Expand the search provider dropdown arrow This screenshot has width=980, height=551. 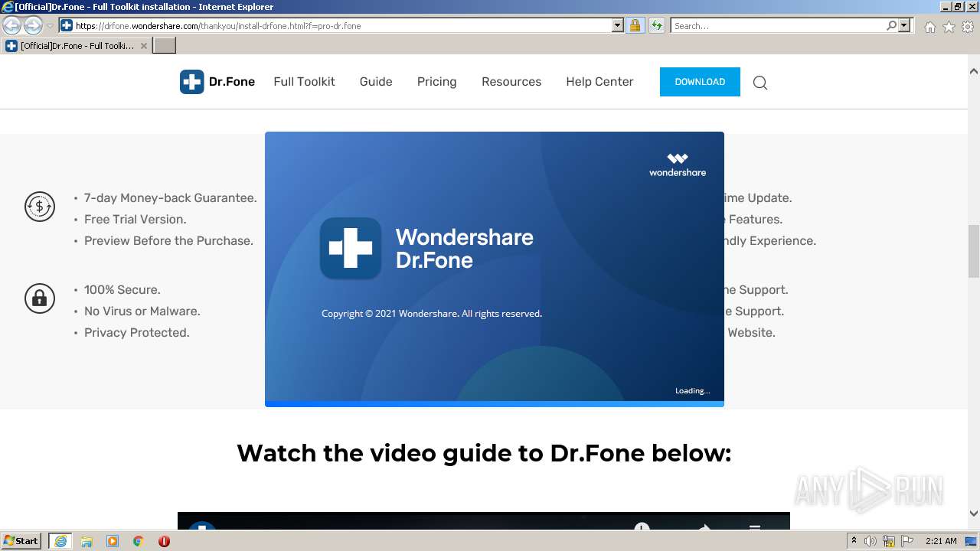(x=904, y=25)
